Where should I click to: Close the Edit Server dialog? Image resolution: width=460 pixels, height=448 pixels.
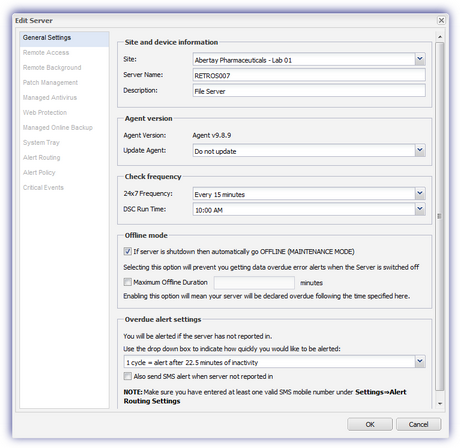(x=441, y=21)
